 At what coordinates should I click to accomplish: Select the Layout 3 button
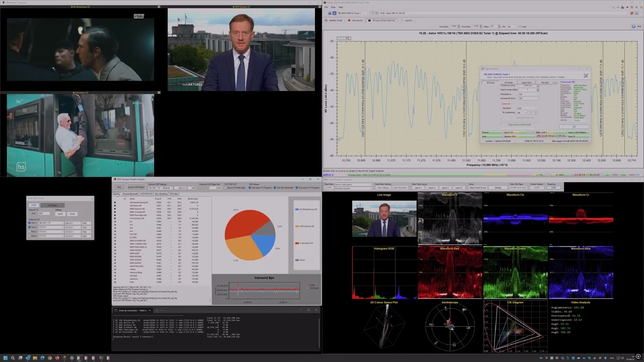tap(446, 188)
